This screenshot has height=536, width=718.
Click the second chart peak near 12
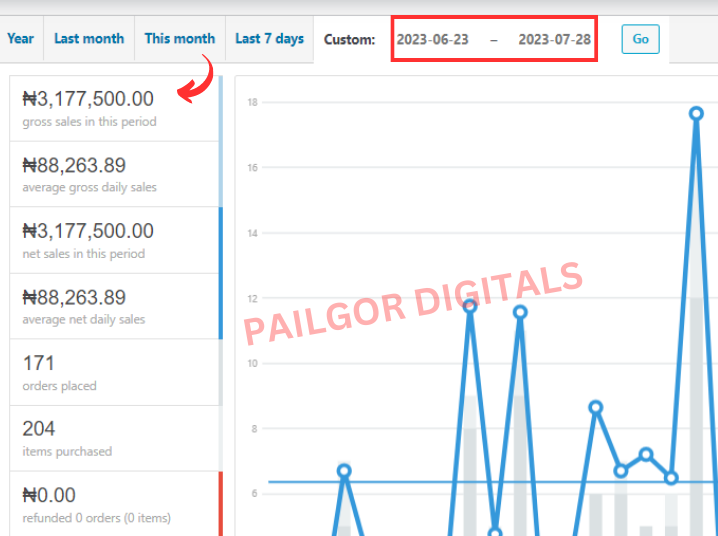520,312
